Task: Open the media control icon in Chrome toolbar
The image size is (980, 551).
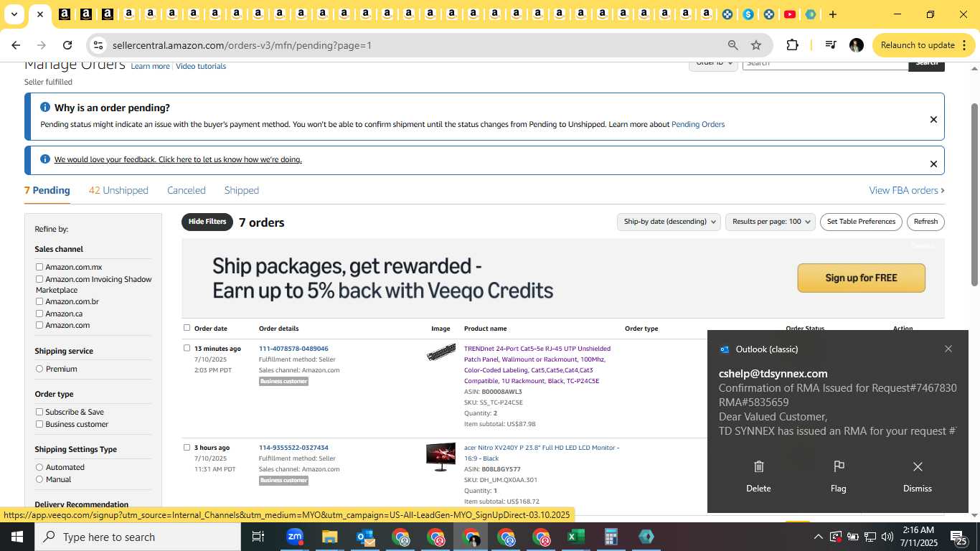Action: pyautogui.click(x=831, y=45)
